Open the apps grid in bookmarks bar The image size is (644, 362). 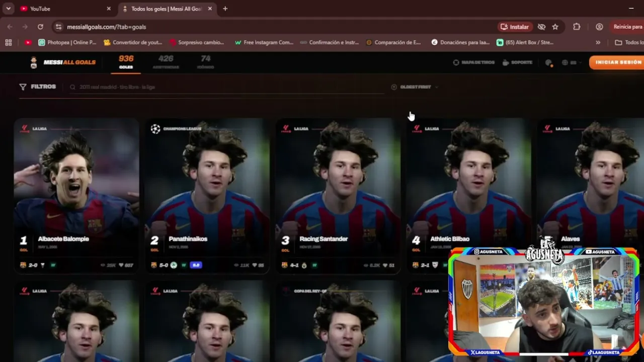[9, 43]
